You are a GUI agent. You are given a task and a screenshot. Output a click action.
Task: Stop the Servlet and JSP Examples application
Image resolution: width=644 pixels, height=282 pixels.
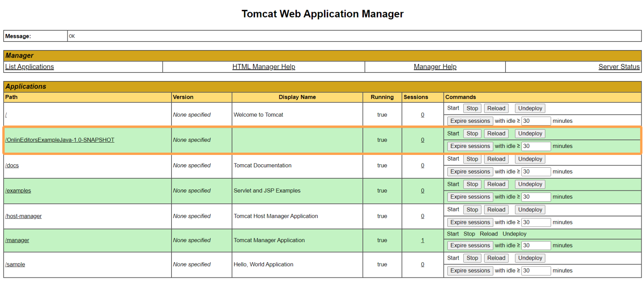click(472, 184)
